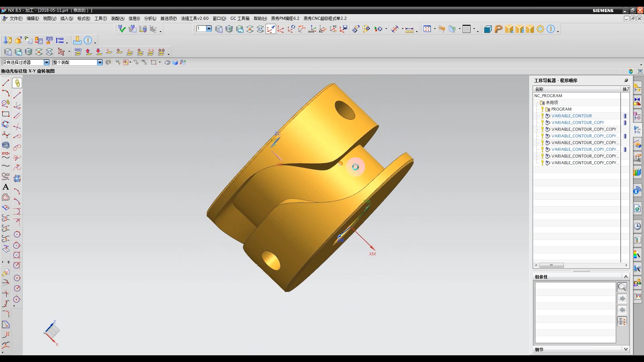Toggle the light bulb on PROGRAM group
Viewport: 644px width, 362px height.
click(542, 109)
